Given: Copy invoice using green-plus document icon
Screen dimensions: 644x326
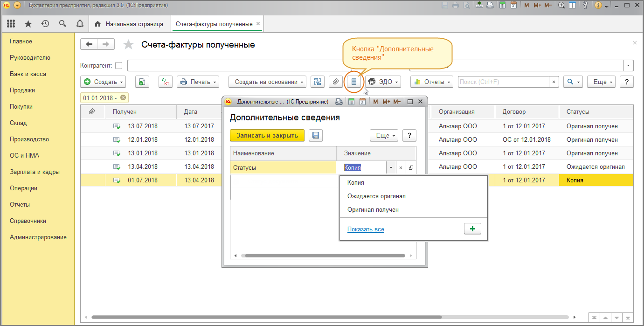Looking at the screenshot, I should point(142,82).
